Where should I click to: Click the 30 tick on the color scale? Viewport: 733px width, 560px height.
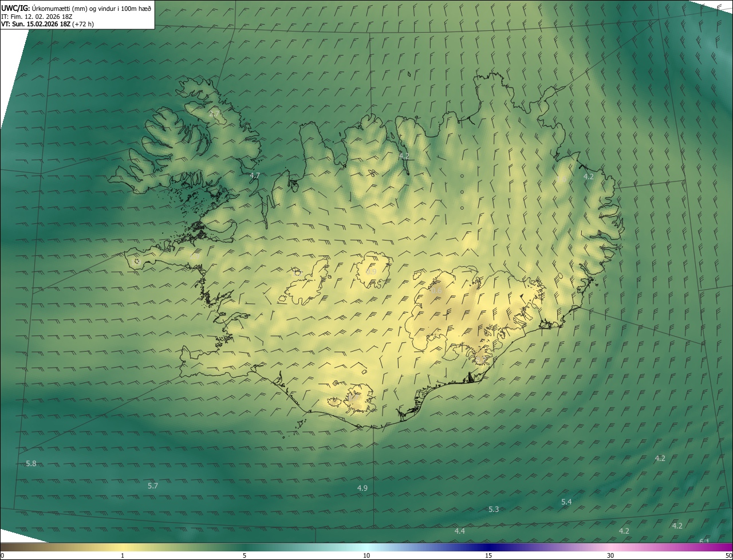pyautogui.click(x=610, y=555)
